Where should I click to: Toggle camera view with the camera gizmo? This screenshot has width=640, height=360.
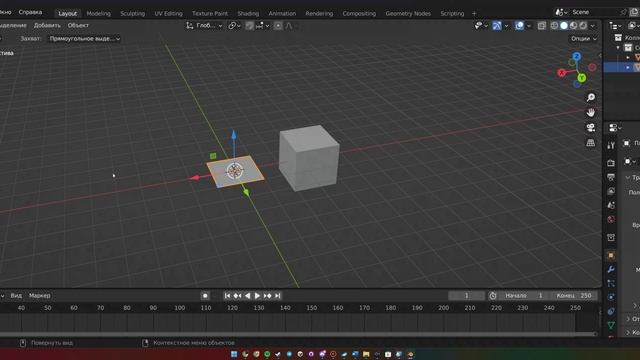[591, 128]
